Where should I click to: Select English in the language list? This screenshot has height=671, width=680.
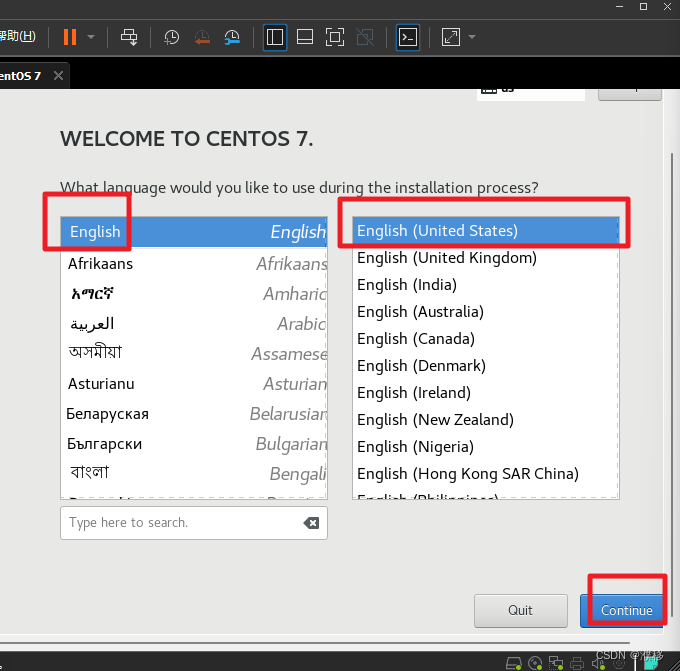click(x=194, y=232)
